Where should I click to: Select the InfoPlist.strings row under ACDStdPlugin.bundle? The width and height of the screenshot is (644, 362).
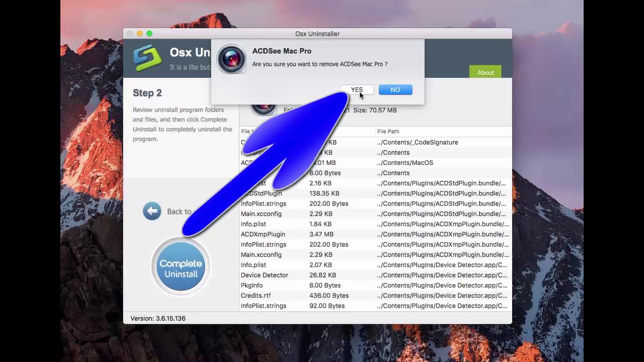pos(375,204)
